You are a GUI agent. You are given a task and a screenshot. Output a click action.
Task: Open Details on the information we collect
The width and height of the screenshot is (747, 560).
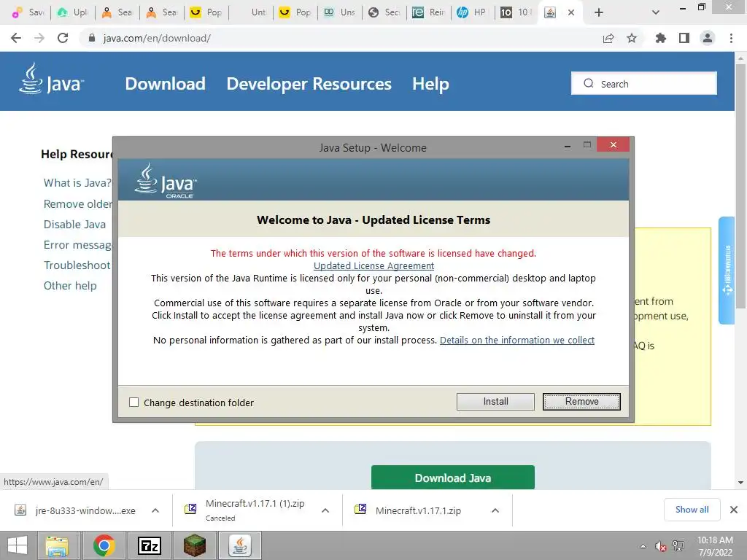pyautogui.click(x=517, y=340)
